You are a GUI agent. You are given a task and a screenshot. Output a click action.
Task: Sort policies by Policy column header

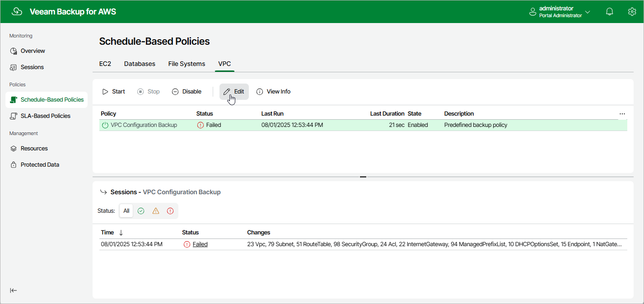pyautogui.click(x=108, y=113)
